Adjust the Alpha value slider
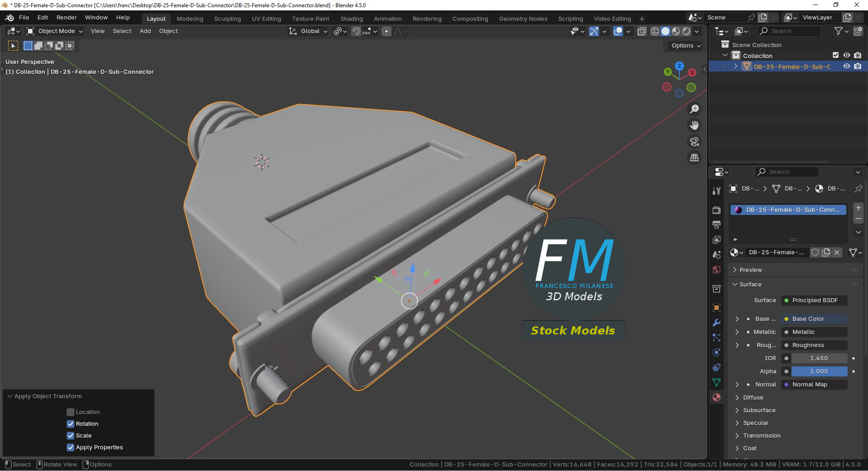Viewport: 868px width, 471px height. pyautogui.click(x=819, y=371)
